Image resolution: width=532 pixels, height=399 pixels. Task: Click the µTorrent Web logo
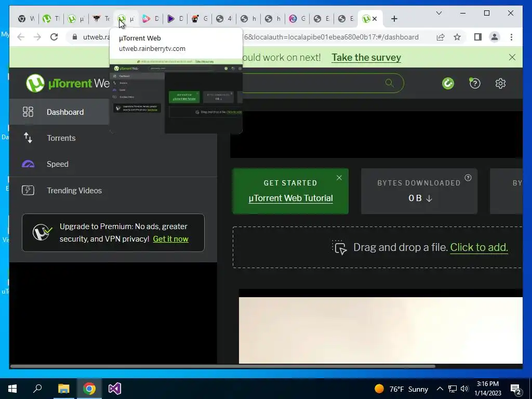68,83
